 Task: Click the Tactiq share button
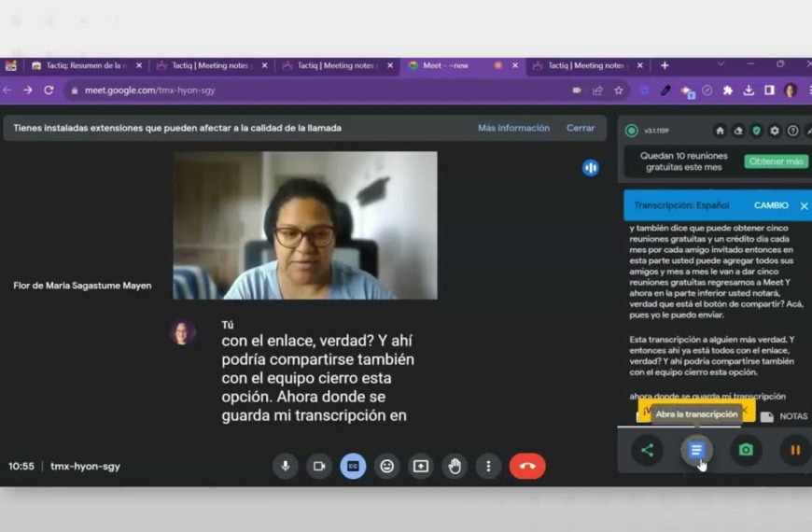648,450
